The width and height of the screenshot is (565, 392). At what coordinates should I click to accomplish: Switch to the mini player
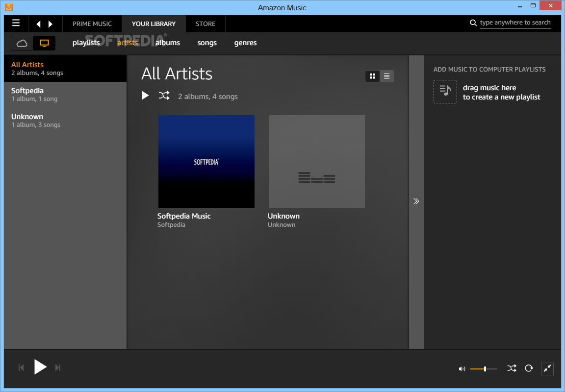[x=547, y=368]
